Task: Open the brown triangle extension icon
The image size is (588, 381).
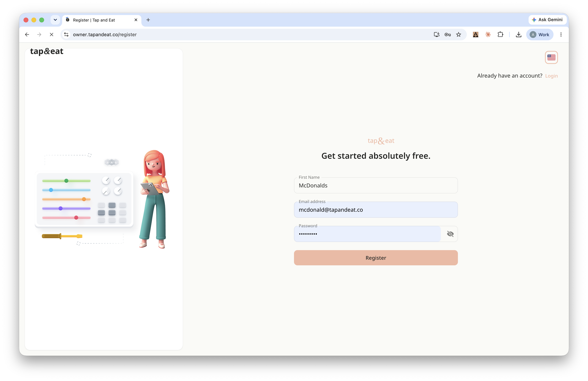Action: pyautogui.click(x=476, y=35)
